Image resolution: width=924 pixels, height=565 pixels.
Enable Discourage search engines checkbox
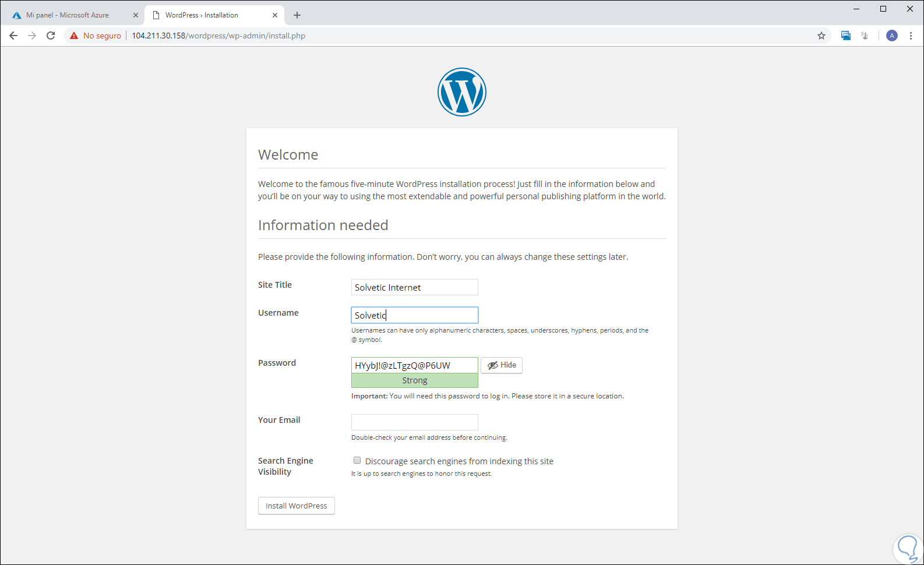coord(357,461)
